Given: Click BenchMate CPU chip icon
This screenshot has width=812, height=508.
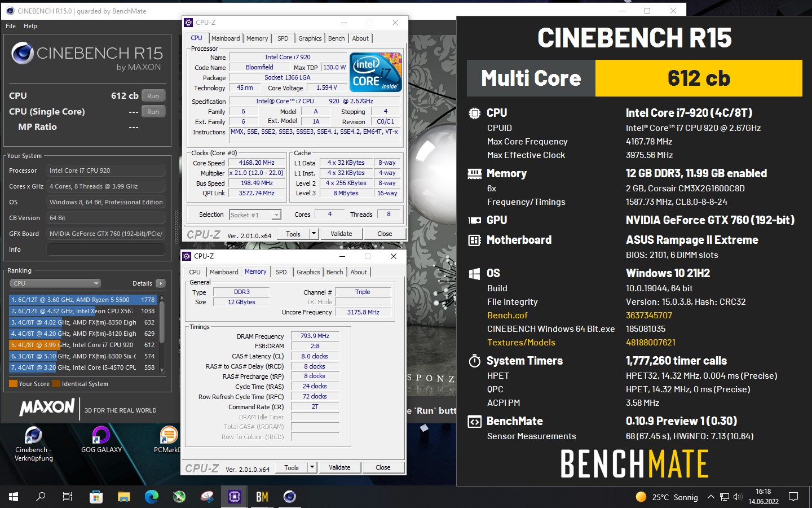Looking at the screenshot, I should pos(475,113).
